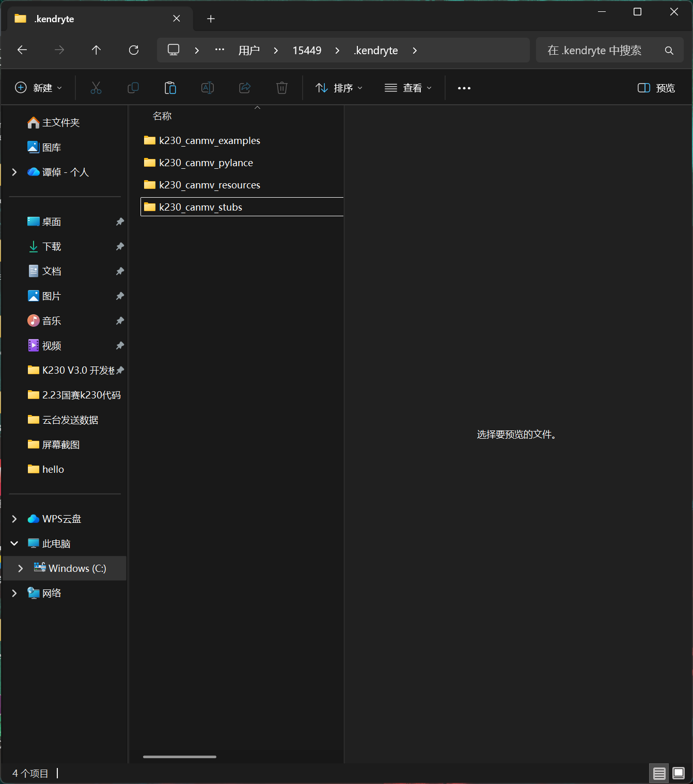Expand the 谭倬 - 个人 OneDrive node
Screen dimensions: 693x784
tap(14, 172)
